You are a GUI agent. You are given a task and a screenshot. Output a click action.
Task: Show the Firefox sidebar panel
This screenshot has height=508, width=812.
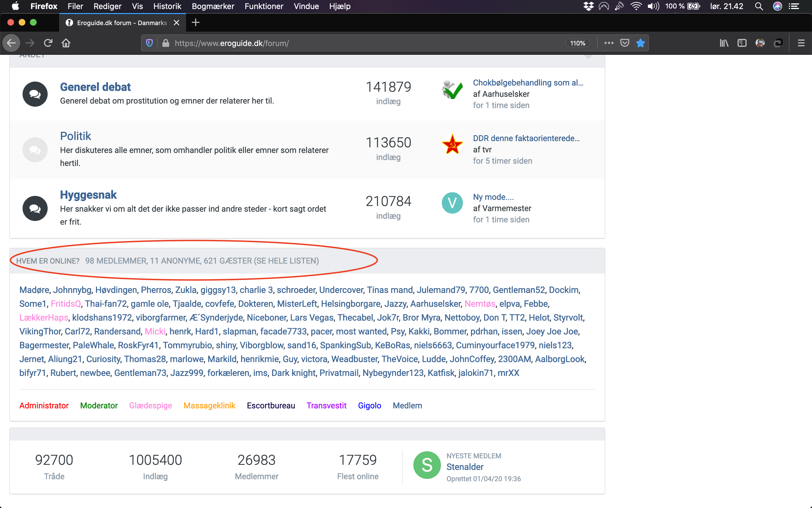pyautogui.click(x=742, y=43)
